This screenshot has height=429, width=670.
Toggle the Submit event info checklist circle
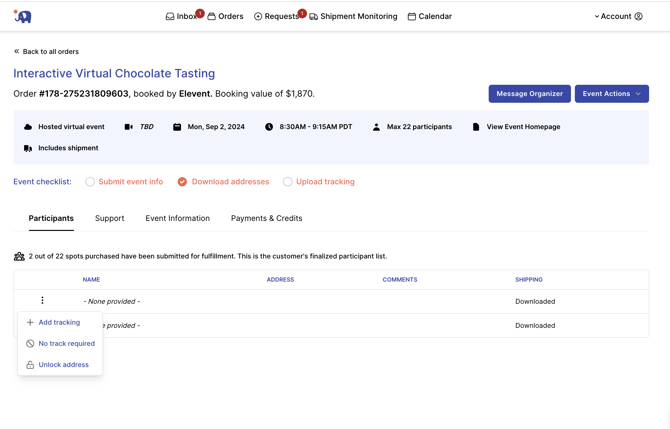coord(90,182)
